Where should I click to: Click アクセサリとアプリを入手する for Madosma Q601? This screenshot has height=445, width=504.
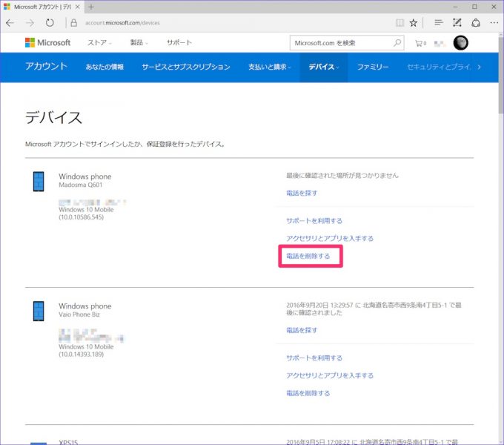coord(330,238)
